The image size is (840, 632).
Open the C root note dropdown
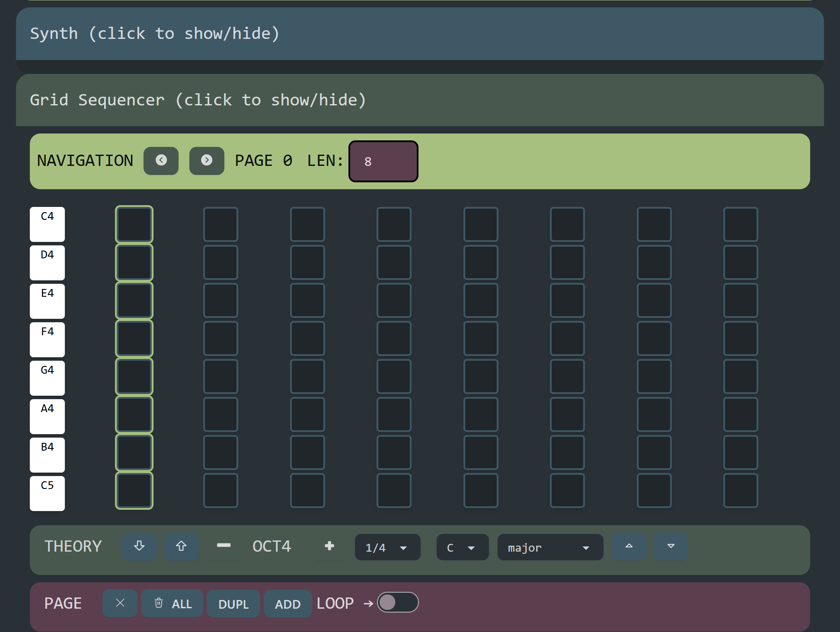click(x=462, y=547)
